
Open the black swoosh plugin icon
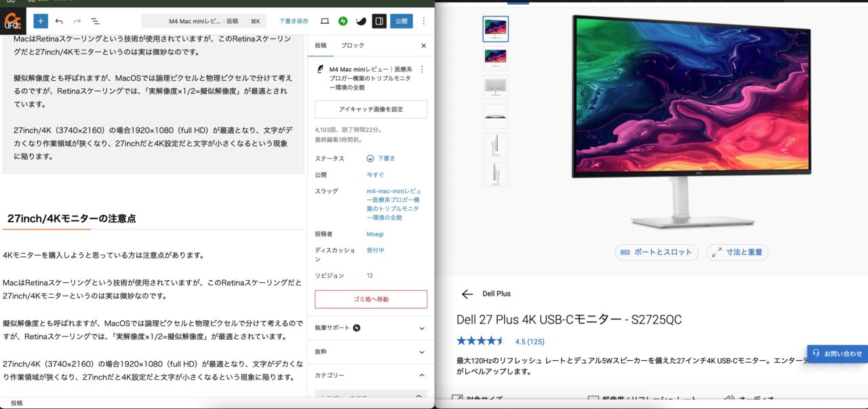(x=361, y=21)
